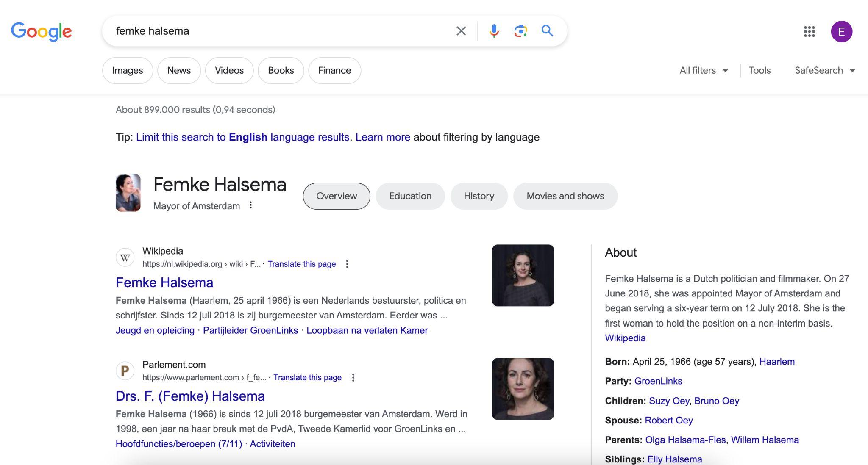Open the Google apps grid

coord(809,31)
